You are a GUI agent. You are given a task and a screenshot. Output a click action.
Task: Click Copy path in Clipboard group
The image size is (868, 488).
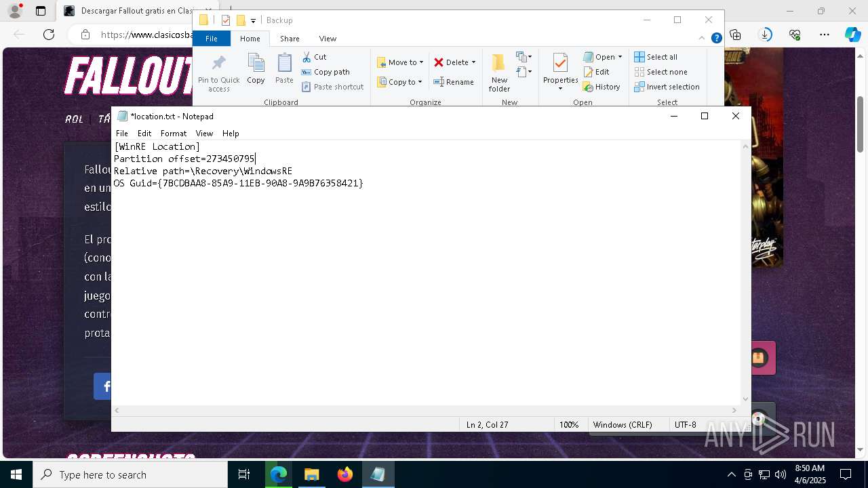325,72
